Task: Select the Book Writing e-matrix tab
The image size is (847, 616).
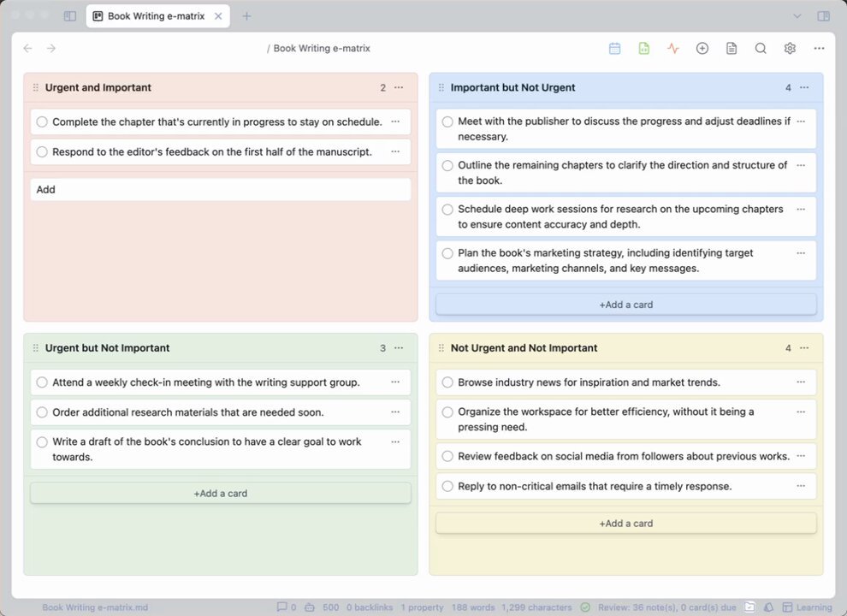Action: click(x=157, y=16)
